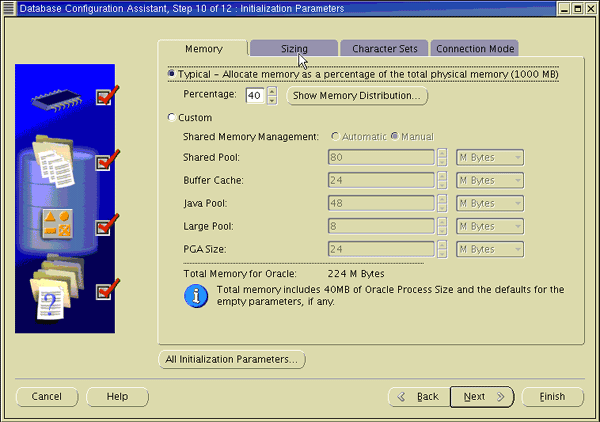This screenshot has width=600, height=422.
Task: Decrease Buffer Cache value with spinner
Action: 442,185
